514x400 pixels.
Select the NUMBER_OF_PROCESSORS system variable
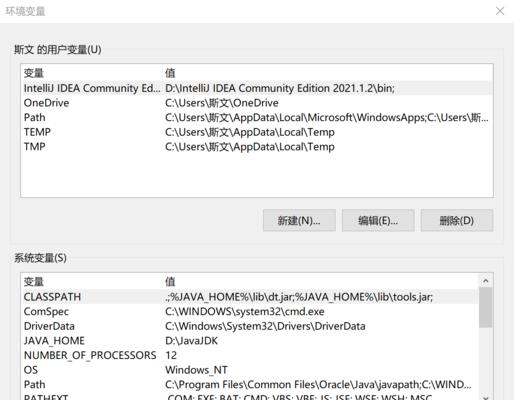click(250, 355)
